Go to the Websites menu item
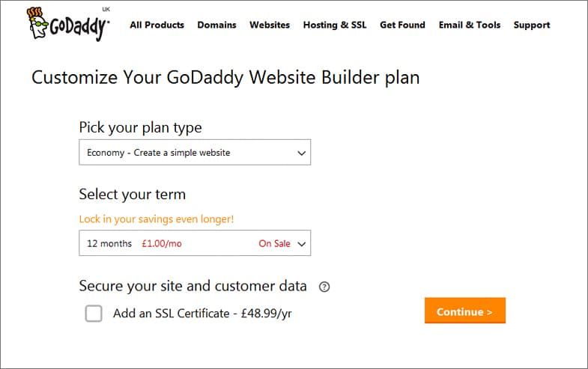 tap(270, 25)
